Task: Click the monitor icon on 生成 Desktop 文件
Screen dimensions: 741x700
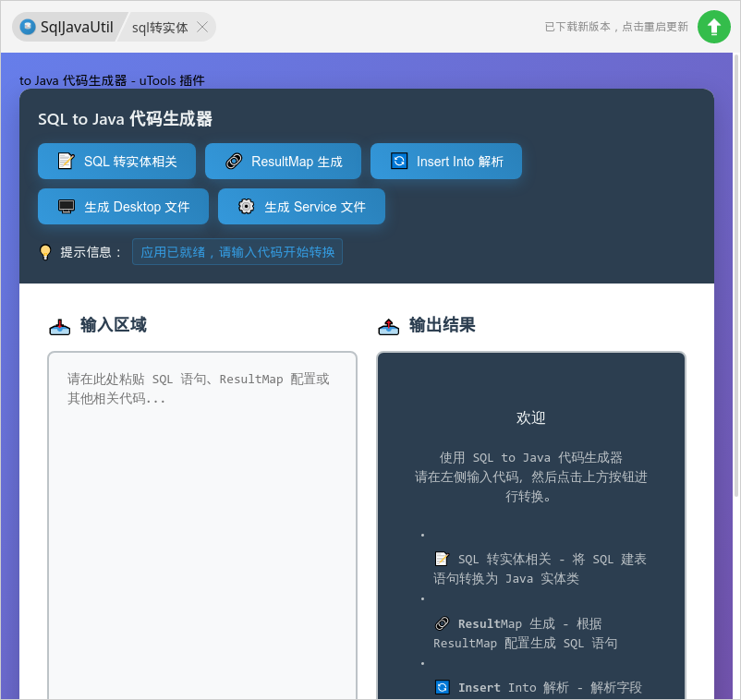Action: pyautogui.click(x=67, y=207)
